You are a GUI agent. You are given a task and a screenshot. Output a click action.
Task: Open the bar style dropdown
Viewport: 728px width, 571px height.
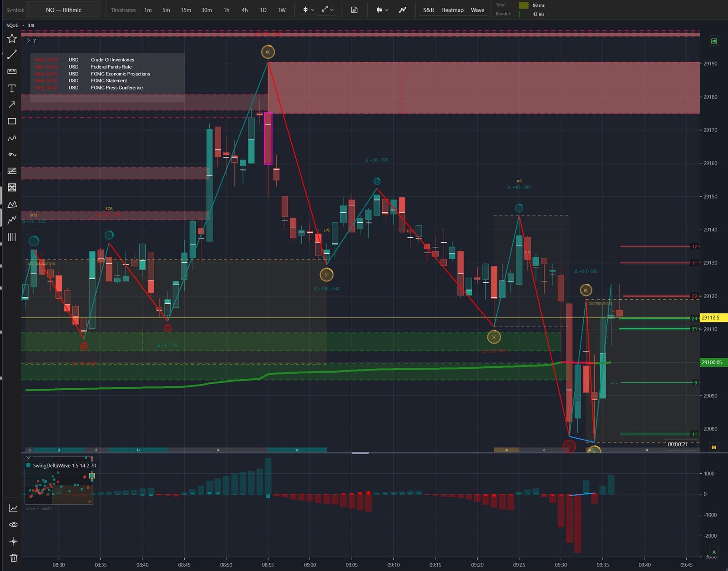[382, 10]
